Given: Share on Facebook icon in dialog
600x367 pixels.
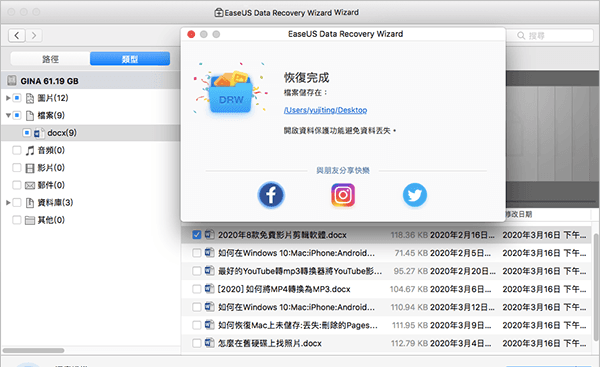Looking at the screenshot, I should (271, 195).
